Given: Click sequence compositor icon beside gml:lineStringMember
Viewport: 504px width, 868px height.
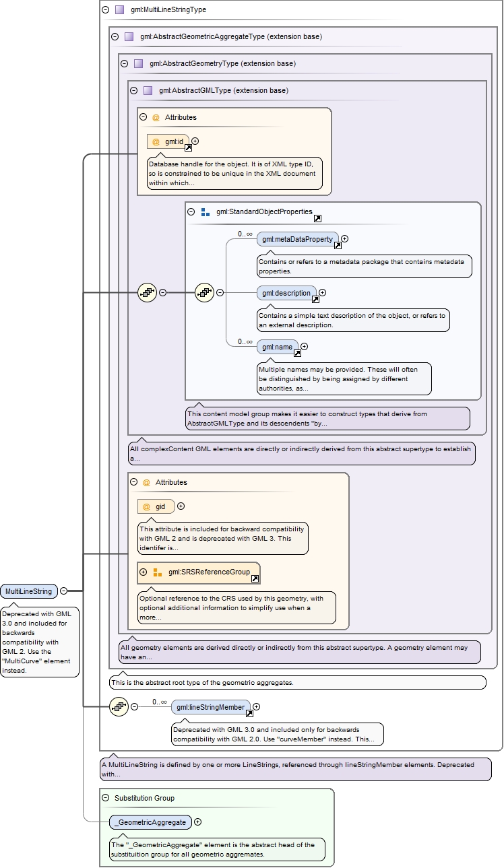Looking at the screenshot, I should pyautogui.click(x=119, y=707).
